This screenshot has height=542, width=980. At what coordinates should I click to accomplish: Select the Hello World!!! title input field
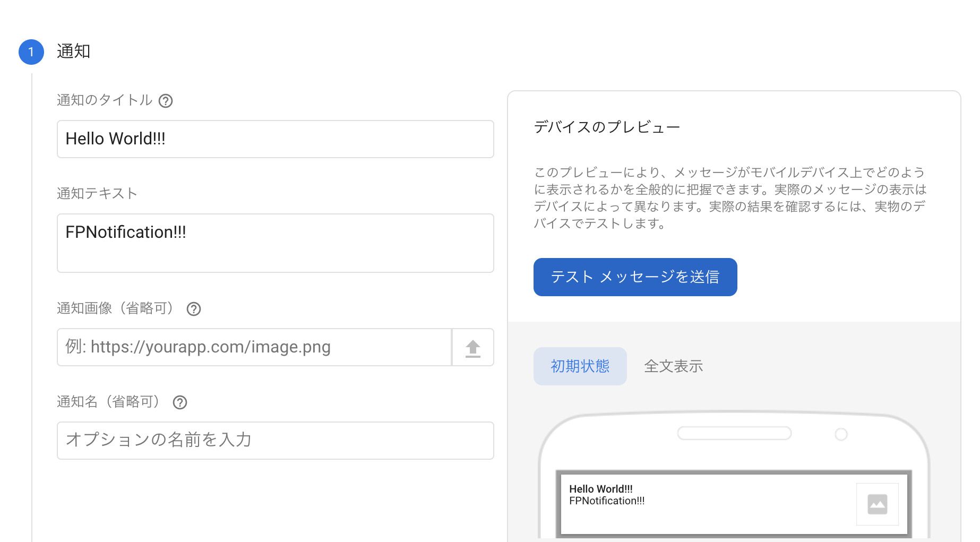(275, 139)
